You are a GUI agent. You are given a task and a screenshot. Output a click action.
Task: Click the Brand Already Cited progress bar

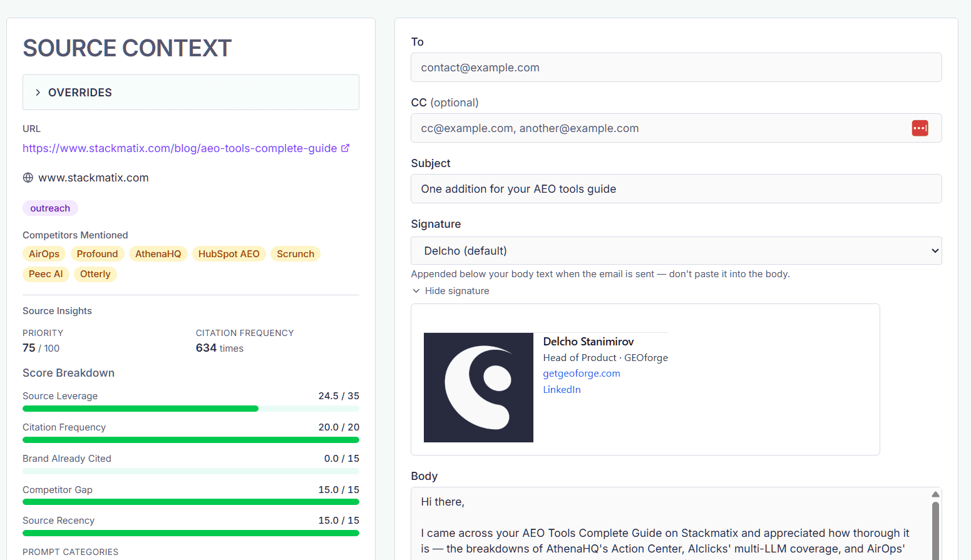[191, 471]
